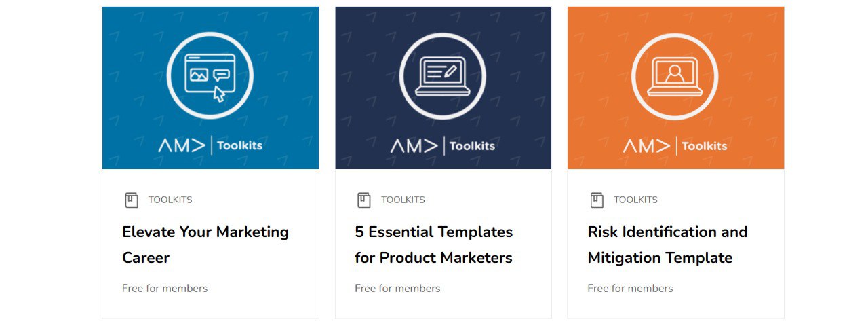Click the AMA logo on blue banner

click(182, 146)
